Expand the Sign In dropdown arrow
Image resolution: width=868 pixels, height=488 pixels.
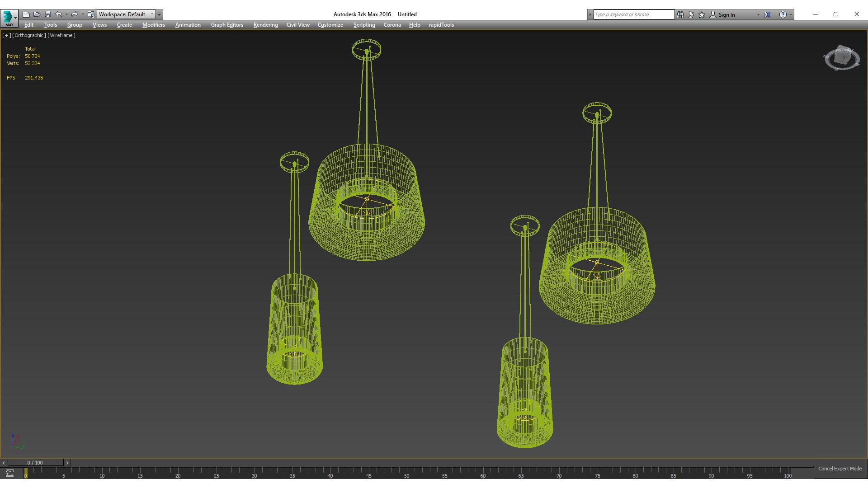(x=758, y=14)
